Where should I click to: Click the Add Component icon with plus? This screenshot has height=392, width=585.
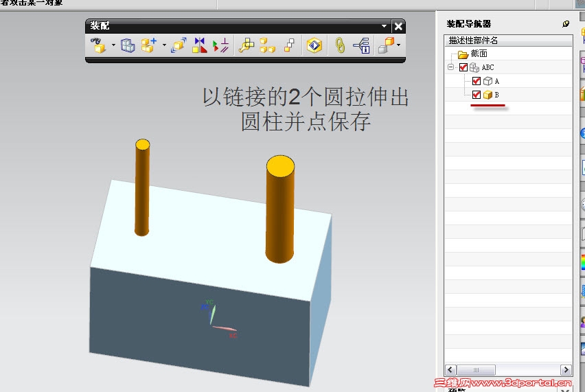pos(149,45)
